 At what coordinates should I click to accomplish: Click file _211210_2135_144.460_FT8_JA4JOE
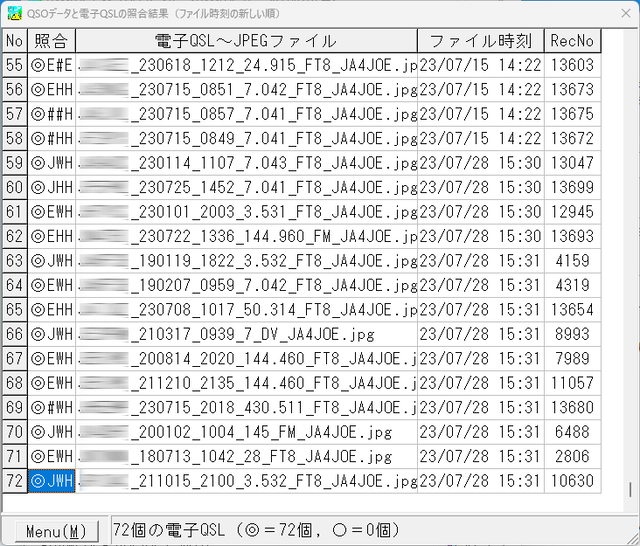click(x=247, y=383)
